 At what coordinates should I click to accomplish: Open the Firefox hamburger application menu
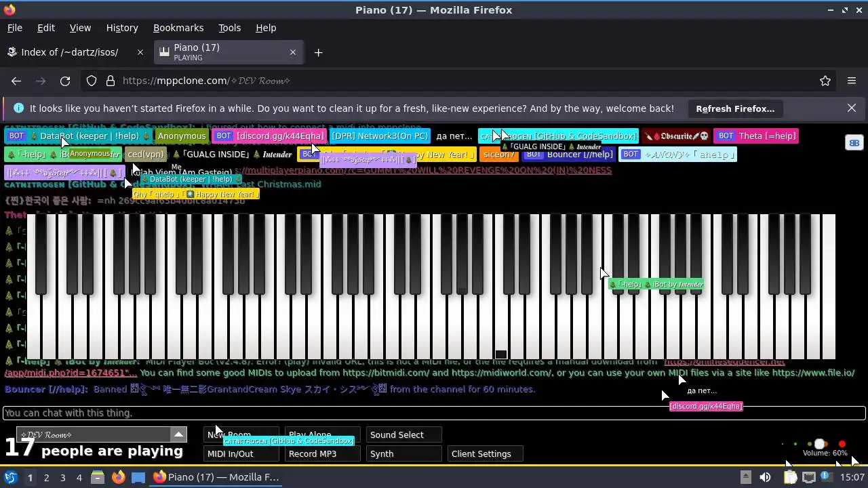click(x=852, y=81)
